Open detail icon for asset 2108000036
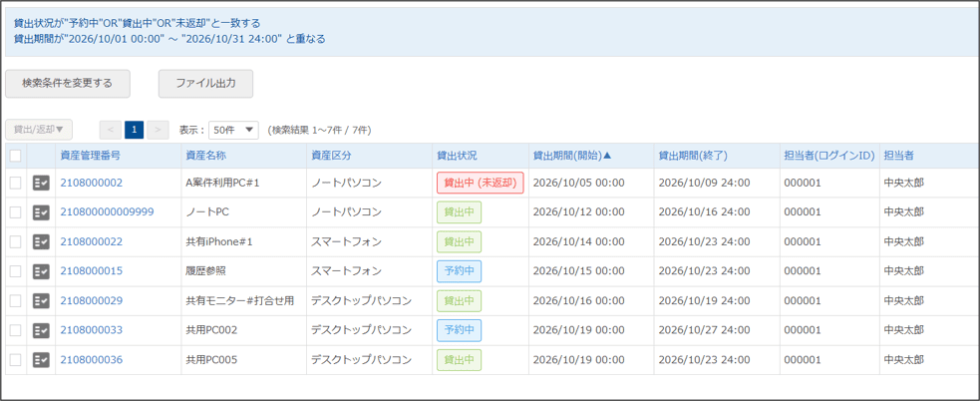This screenshot has width=980, height=401. pos(41,360)
